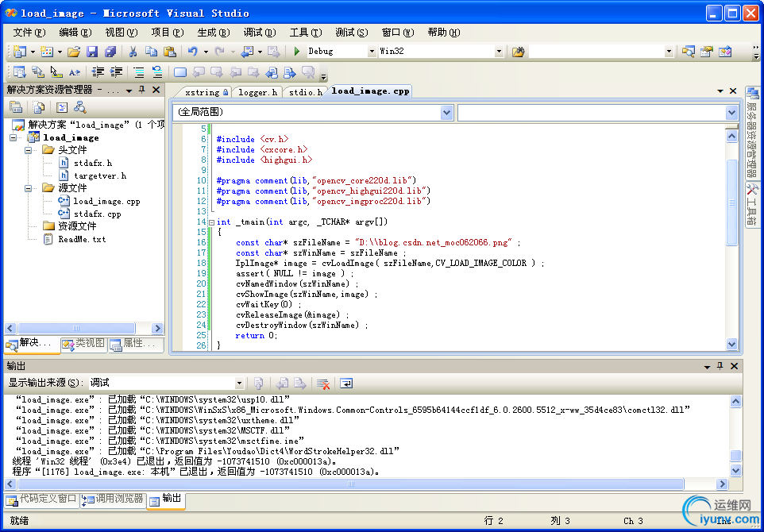Click the Open File folder icon
The image size is (764, 532).
point(74,51)
